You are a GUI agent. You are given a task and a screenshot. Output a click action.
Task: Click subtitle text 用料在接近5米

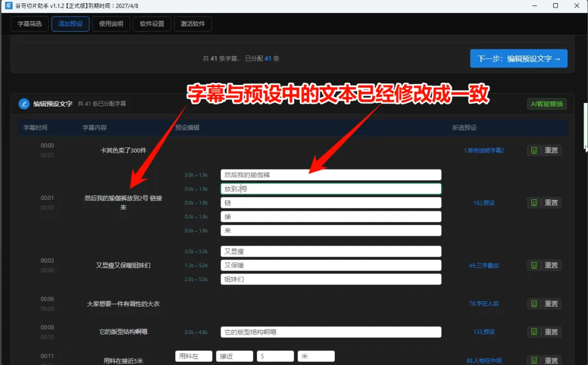tap(124, 361)
